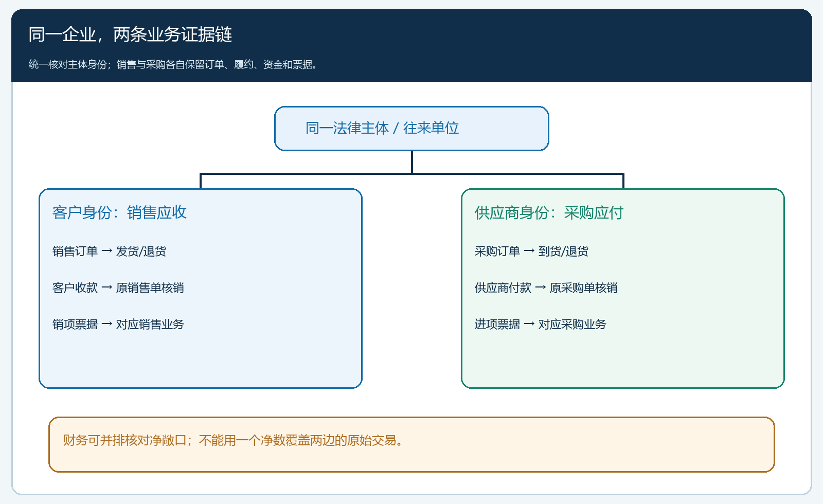Click the title 同一企业，两条业务证据链
This screenshot has height=504, width=823.
pos(130,34)
